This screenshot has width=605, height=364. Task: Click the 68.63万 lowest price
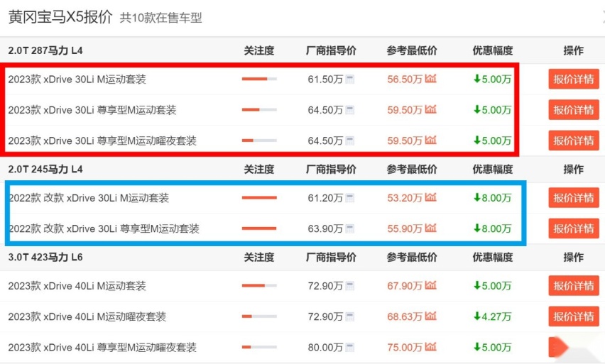405,317
